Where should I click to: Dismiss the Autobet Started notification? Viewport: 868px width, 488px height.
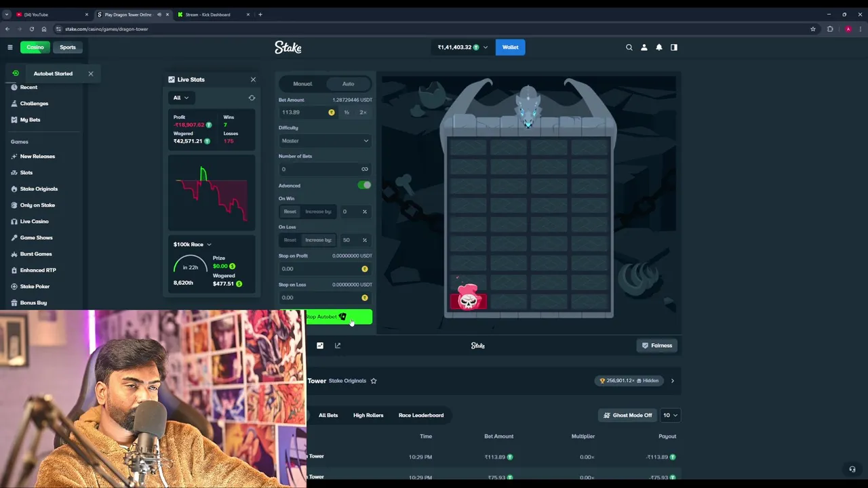point(90,73)
